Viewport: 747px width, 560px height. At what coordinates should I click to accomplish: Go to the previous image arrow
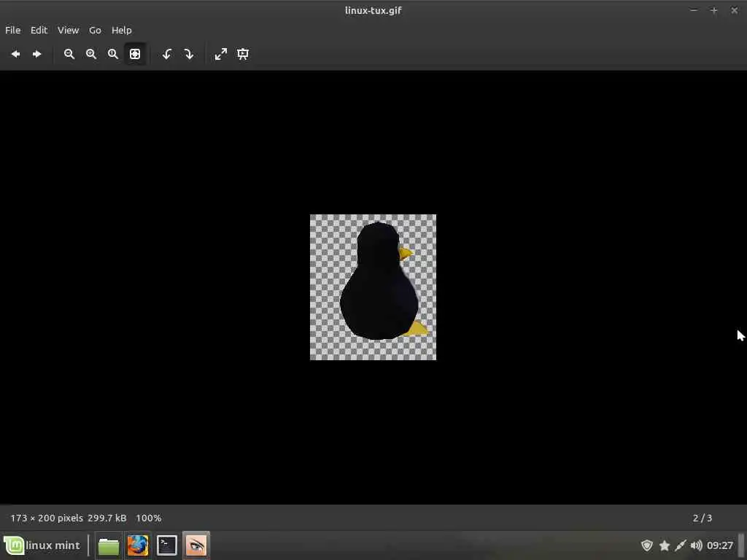coord(16,54)
